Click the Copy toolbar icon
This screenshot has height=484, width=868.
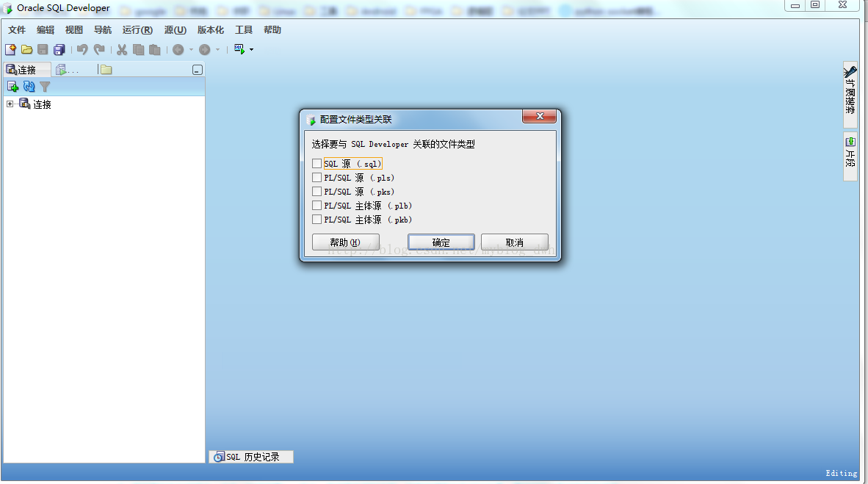tap(138, 50)
